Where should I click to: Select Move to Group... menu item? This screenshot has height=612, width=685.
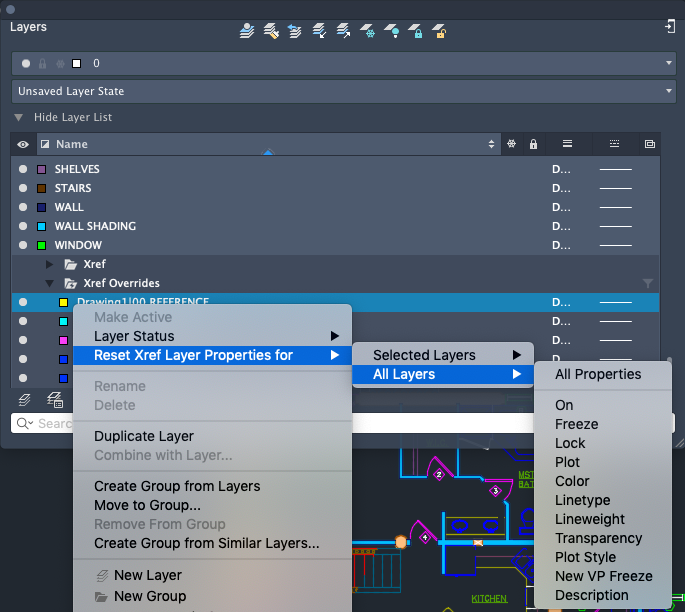tap(212, 505)
